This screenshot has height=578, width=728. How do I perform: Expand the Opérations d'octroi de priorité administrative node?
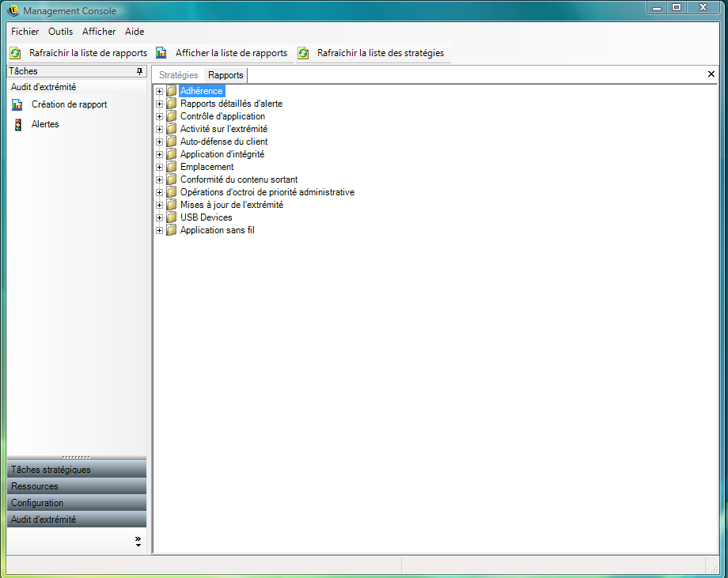[159, 192]
